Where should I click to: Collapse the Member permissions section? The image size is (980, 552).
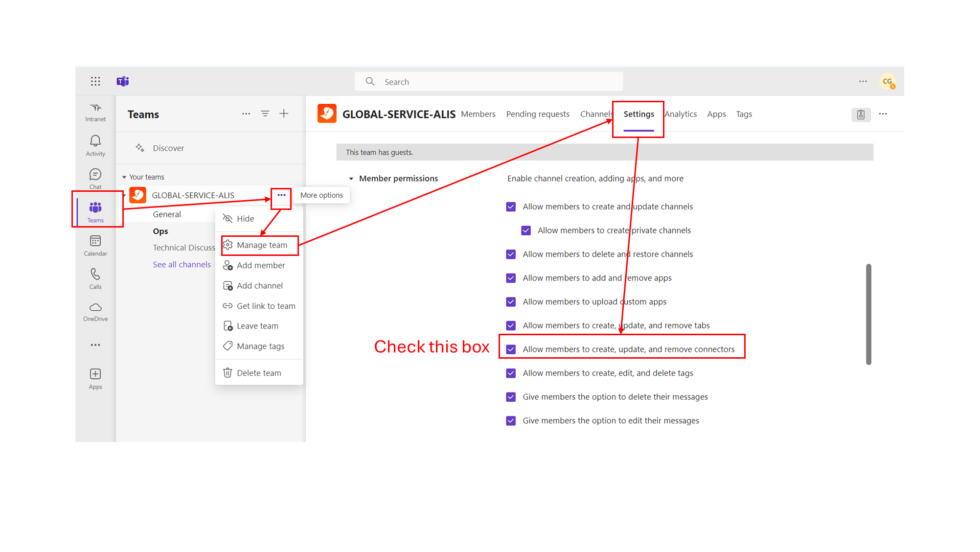click(351, 179)
